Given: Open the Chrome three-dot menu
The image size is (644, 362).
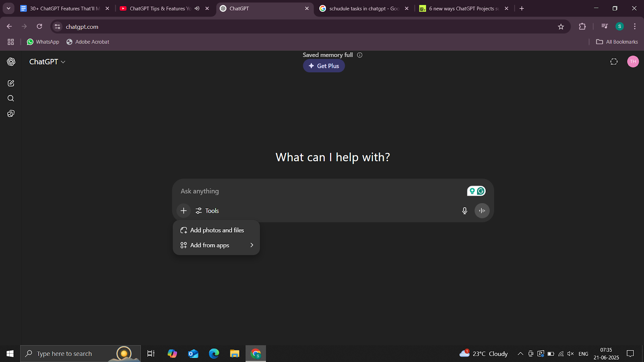Looking at the screenshot, I should pyautogui.click(x=635, y=27).
